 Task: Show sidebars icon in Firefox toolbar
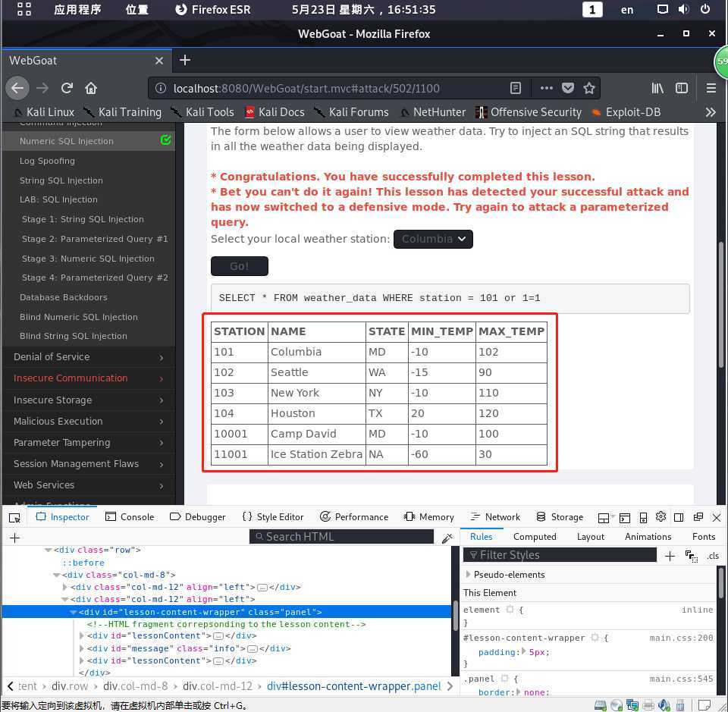(682, 88)
